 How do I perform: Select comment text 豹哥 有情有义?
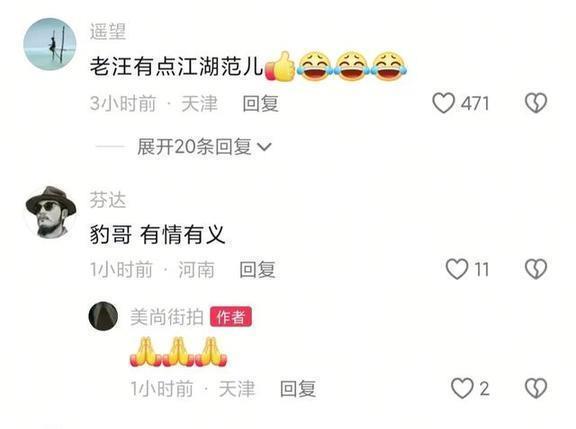pos(157,234)
